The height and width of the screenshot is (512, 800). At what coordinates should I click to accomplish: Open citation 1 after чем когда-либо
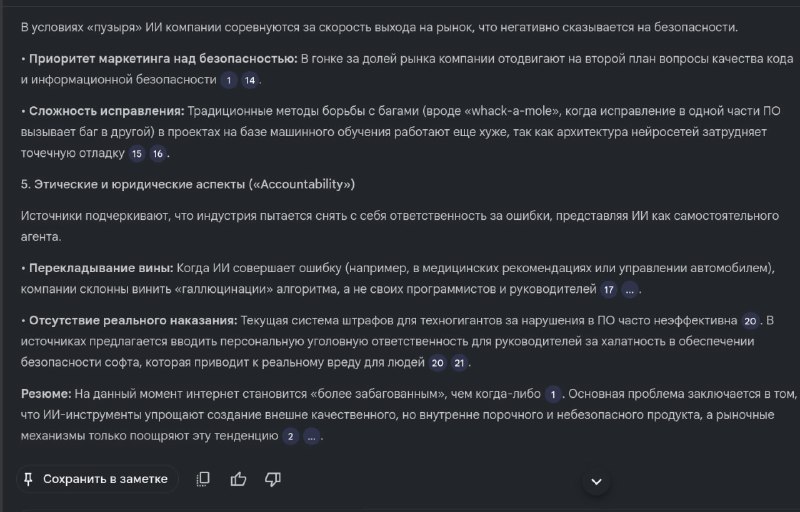(x=552, y=395)
